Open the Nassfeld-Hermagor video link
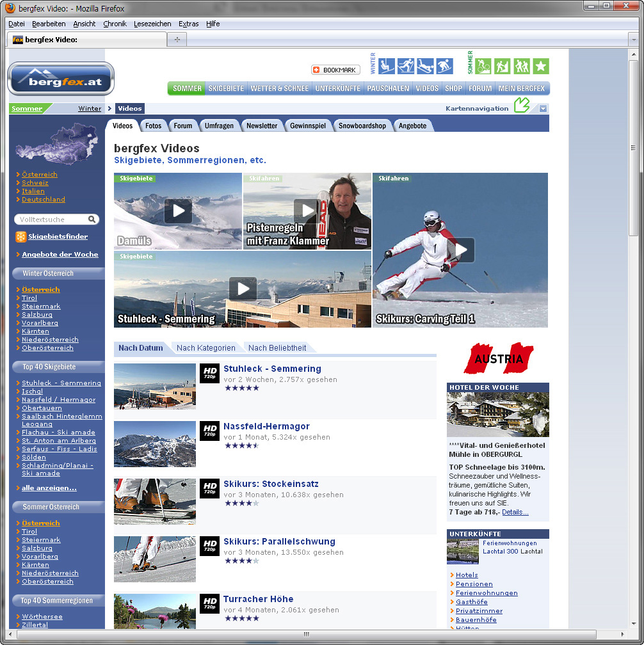Screen dimensions: 644x645 (266, 426)
